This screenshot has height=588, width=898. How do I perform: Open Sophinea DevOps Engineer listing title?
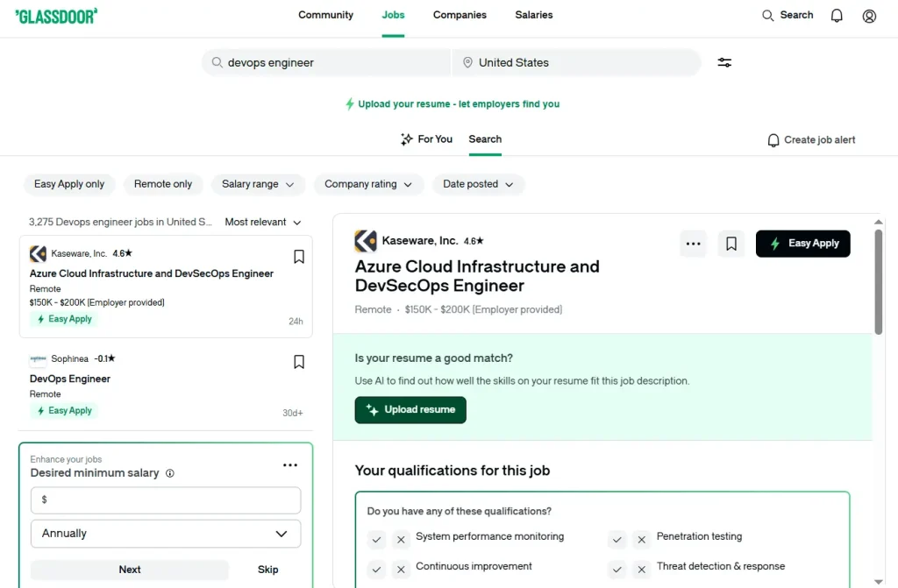pos(70,379)
